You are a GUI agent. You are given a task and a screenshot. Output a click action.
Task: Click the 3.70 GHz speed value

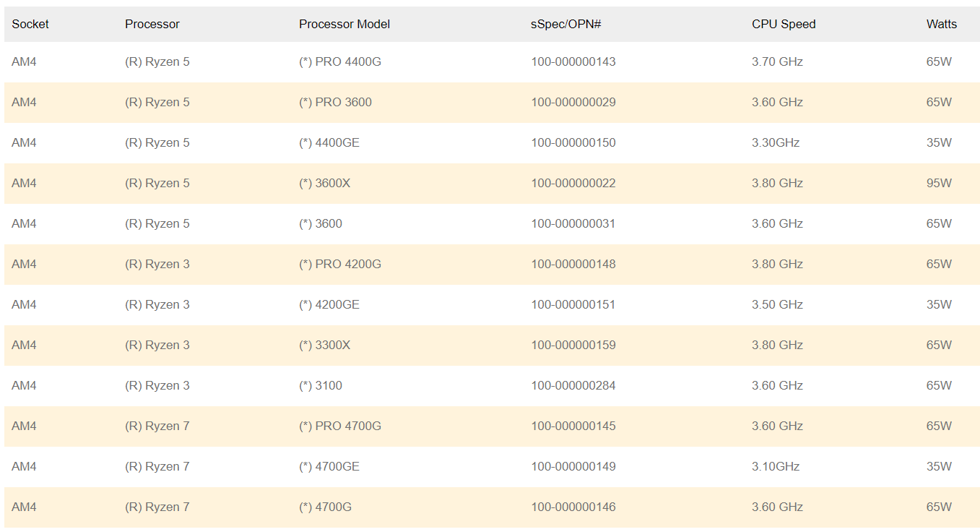(x=777, y=62)
